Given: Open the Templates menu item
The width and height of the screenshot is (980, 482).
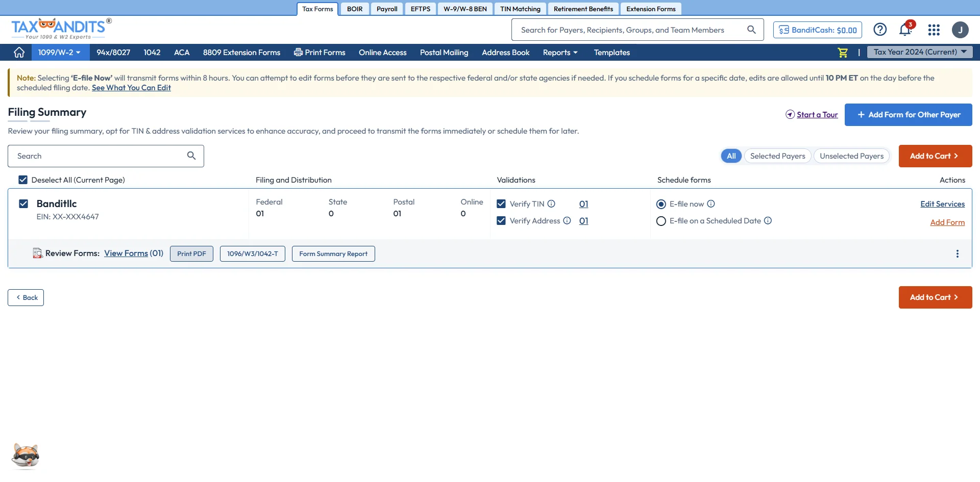Looking at the screenshot, I should [612, 53].
